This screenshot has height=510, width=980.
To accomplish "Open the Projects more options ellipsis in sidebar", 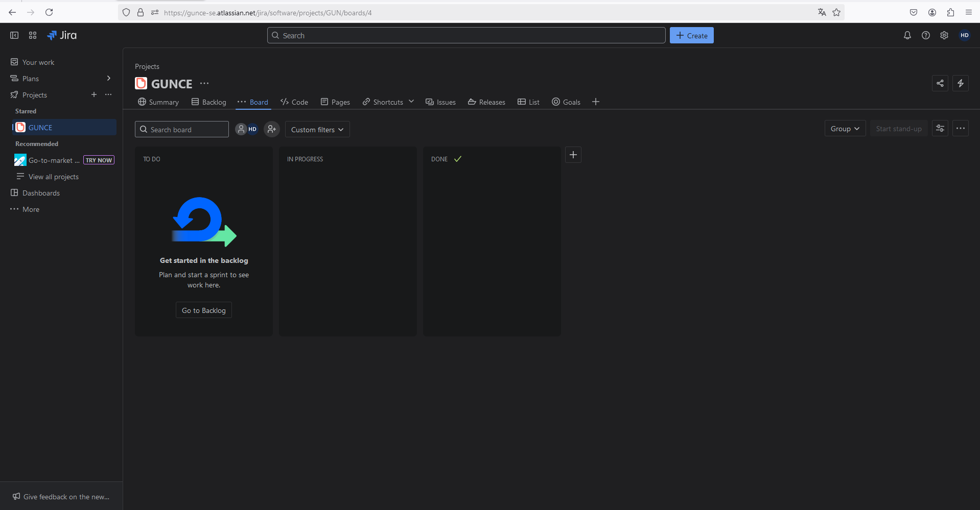I will (x=108, y=94).
